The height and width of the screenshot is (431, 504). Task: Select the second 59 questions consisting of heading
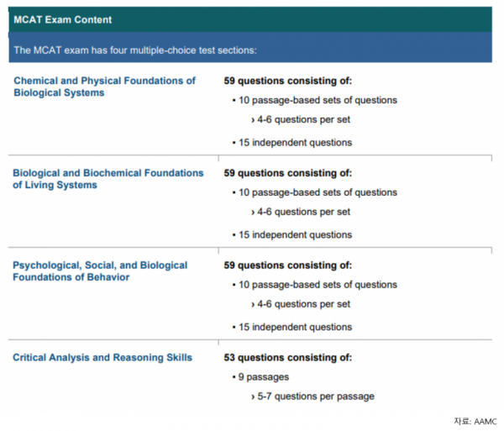point(287,173)
